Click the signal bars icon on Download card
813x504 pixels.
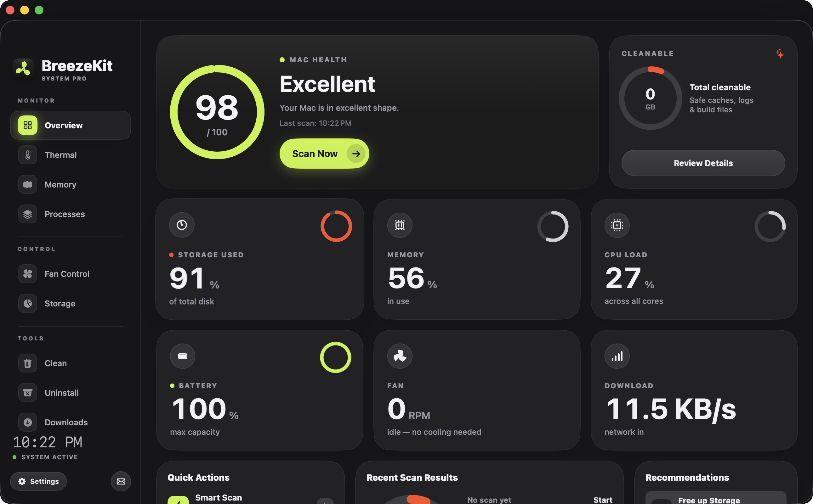(x=617, y=356)
